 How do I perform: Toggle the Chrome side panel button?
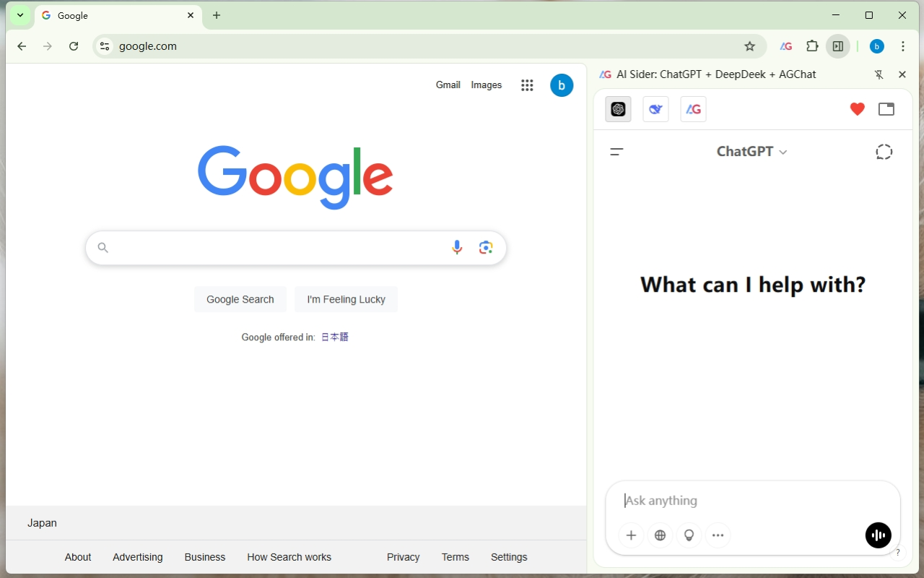point(838,46)
